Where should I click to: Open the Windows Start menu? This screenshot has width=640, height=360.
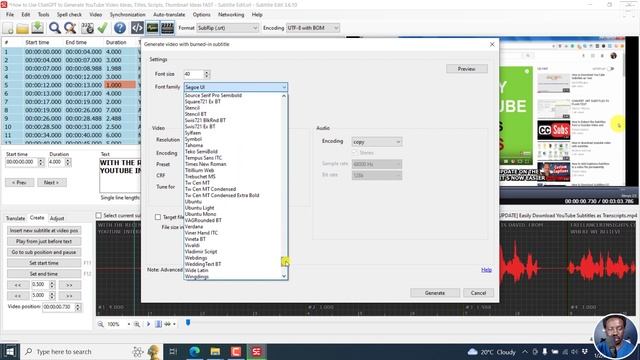pyautogui.click(x=10, y=351)
